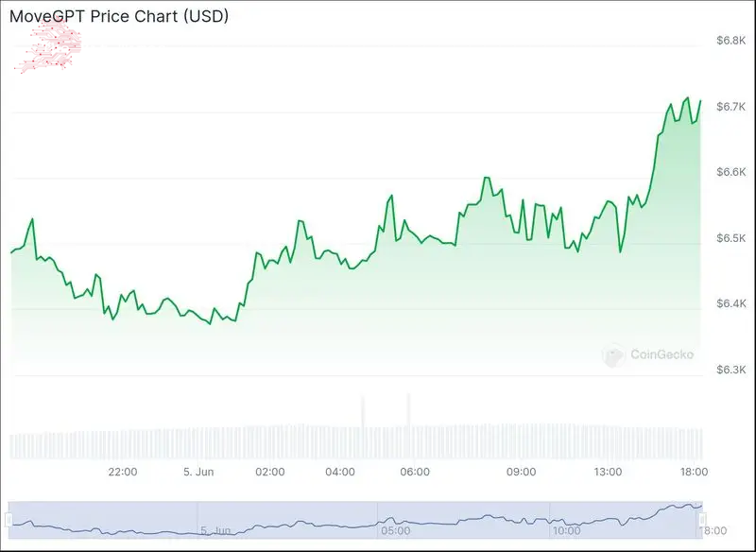
Task: Click the 06:00 time axis label
Action: tap(415, 472)
